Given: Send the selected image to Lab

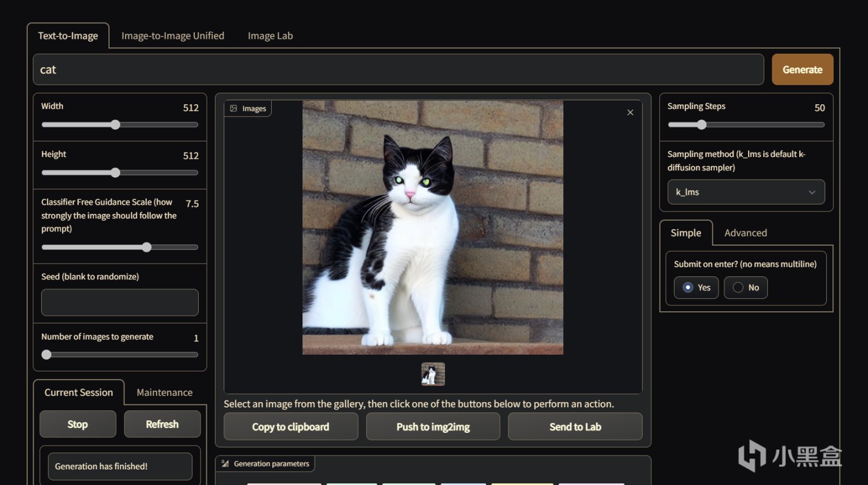Looking at the screenshot, I should pos(575,426).
